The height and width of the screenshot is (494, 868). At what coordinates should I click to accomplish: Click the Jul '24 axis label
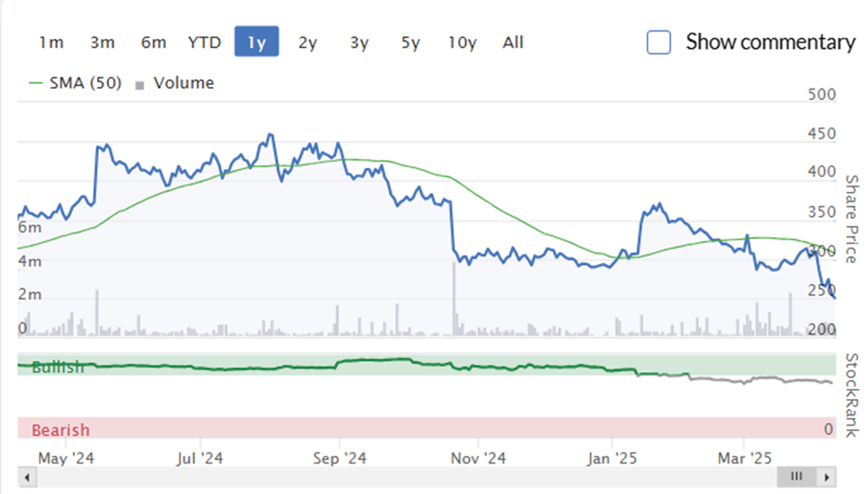pos(199,459)
